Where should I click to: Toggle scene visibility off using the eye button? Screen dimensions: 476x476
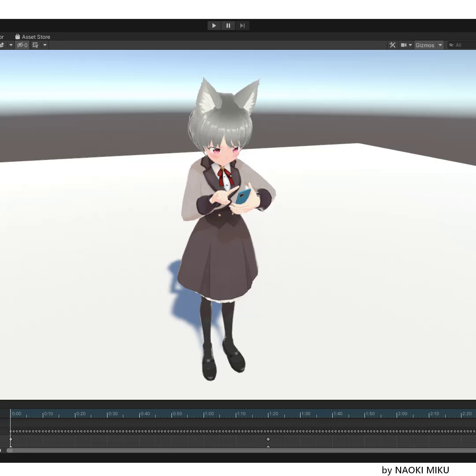(x=21, y=45)
